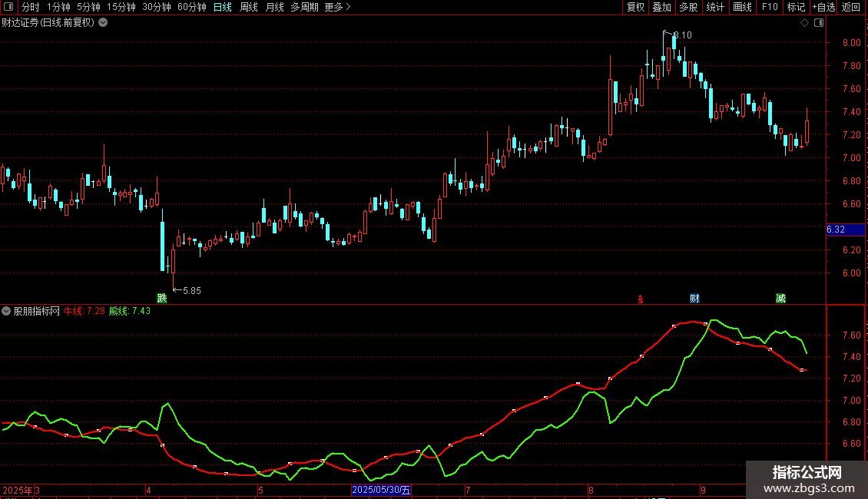Screen dimensions: 868x499
Task: Click the 股朋指标网 indicator name
Action: coord(37,311)
